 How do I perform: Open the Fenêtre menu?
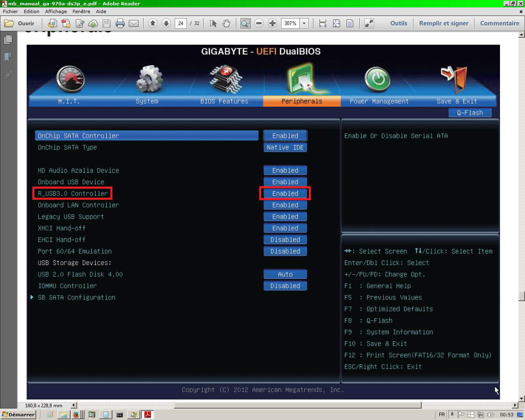(x=81, y=11)
